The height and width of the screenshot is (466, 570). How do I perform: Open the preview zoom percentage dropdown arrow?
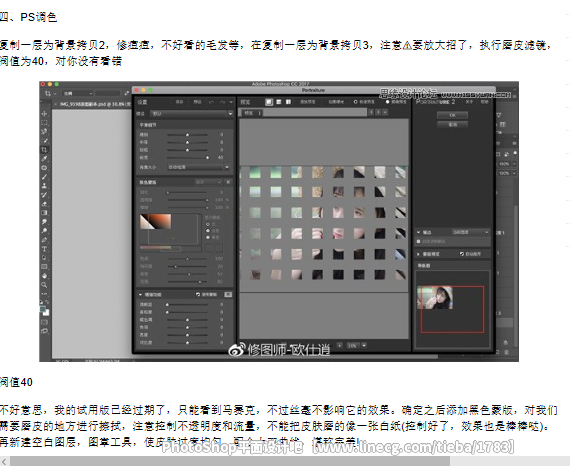point(364,345)
